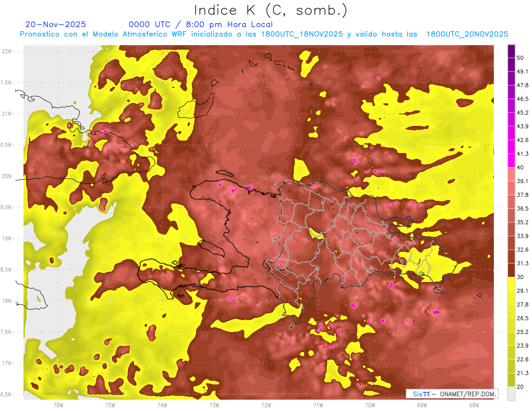Click the '50' color bar label
The height and width of the screenshot is (411, 532).
pos(521,58)
